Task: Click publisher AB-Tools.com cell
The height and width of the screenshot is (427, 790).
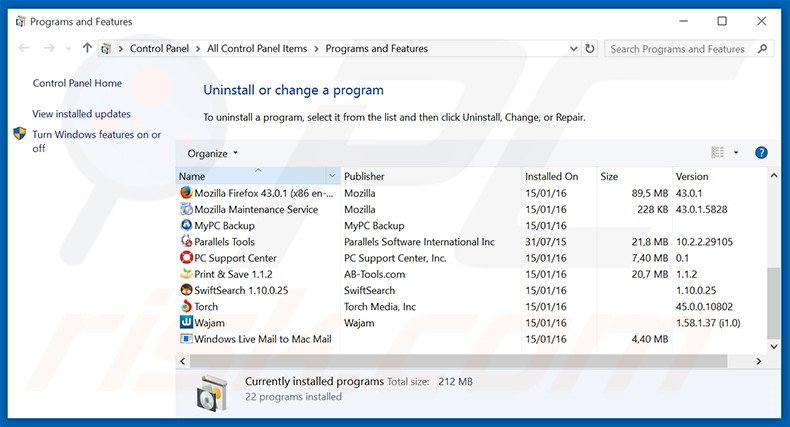Action: tap(374, 274)
